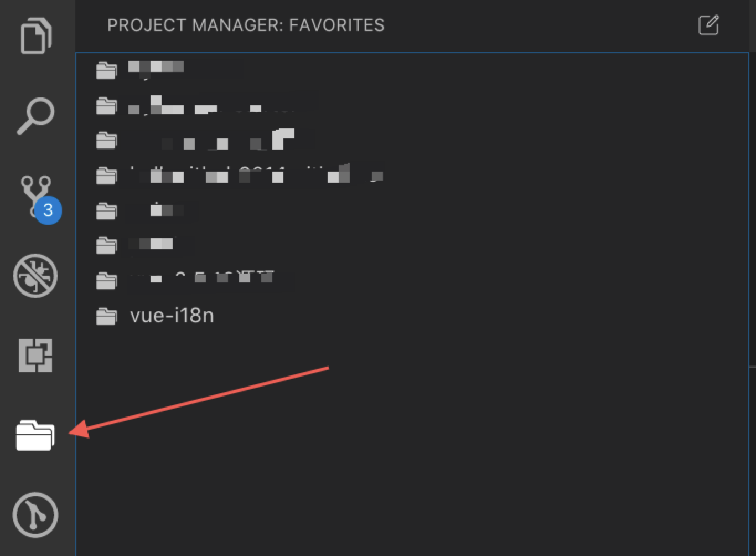Click the folder icon beside vue-i18n
Viewport: 756px width, 556px height.
pos(106,316)
